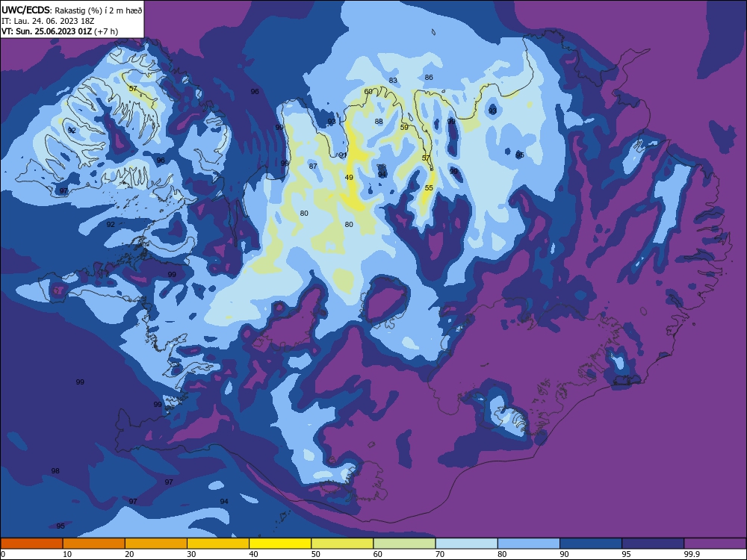Pick the 20–30 amber legend swatch
Image resolution: width=747 pixels, height=560 pixels.
tap(156, 544)
